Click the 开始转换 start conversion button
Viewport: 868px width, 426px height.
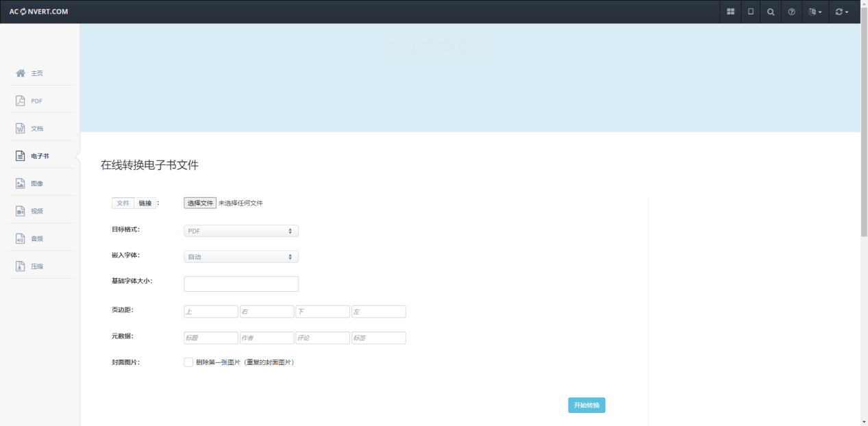(586, 405)
